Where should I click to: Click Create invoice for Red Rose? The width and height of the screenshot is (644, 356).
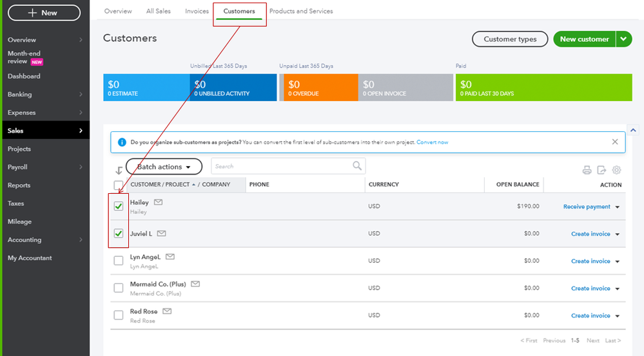(x=590, y=315)
